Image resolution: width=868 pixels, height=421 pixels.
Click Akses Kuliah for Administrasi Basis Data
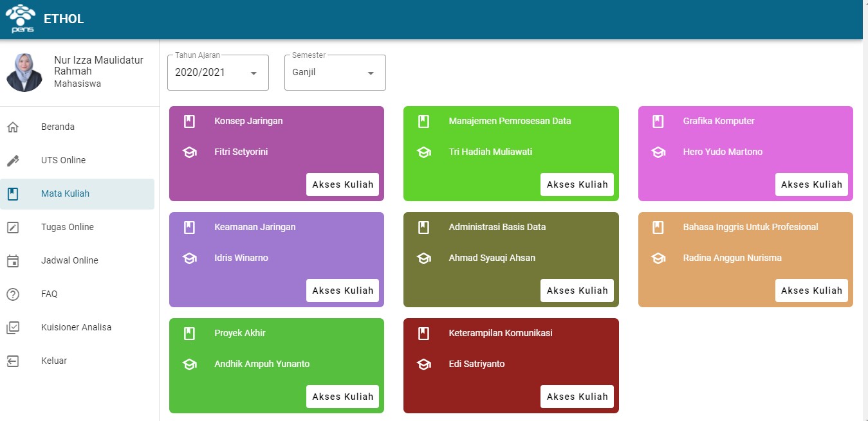pyautogui.click(x=577, y=291)
